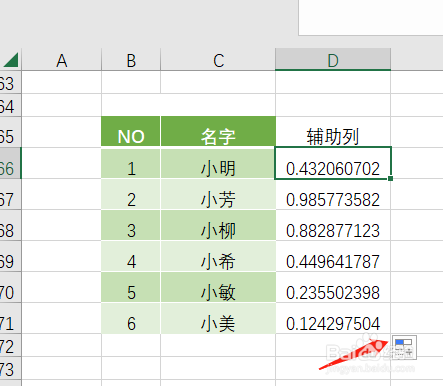Select NO cell with number 1
Screen dimensions: 443x386
tap(131, 163)
